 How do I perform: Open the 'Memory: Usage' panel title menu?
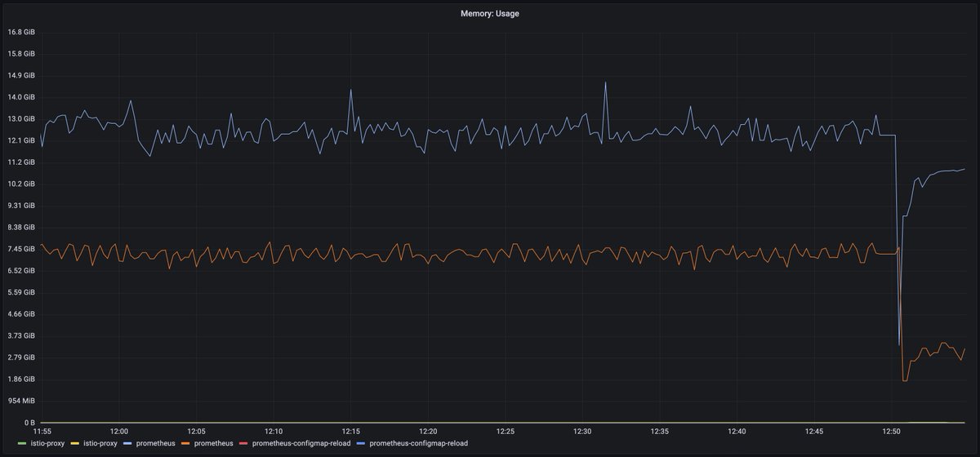(489, 13)
